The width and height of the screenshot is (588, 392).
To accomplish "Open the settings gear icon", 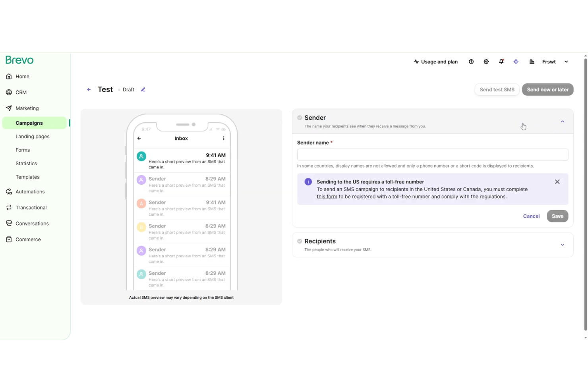I will point(486,62).
